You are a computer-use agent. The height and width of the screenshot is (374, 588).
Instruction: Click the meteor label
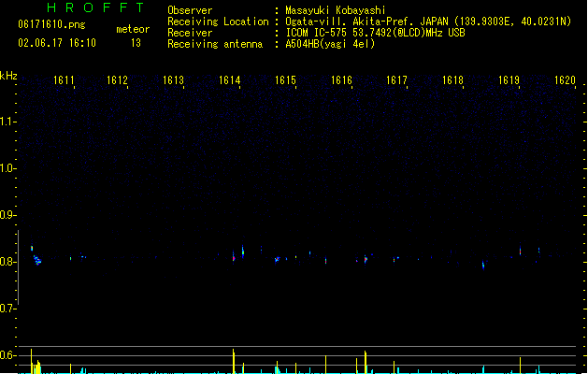(133, 29)
